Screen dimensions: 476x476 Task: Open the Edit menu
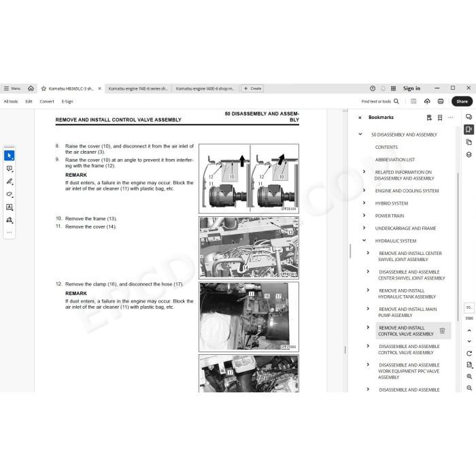(x=29, y=101)
